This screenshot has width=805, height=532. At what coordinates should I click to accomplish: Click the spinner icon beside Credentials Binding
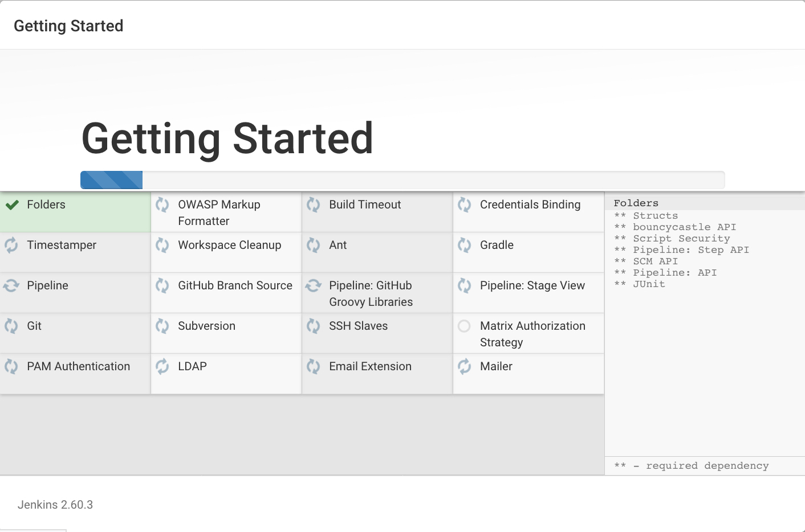465,205
